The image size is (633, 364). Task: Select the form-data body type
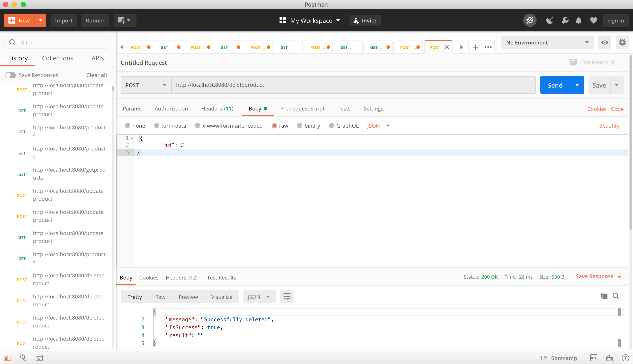(157, 125)
